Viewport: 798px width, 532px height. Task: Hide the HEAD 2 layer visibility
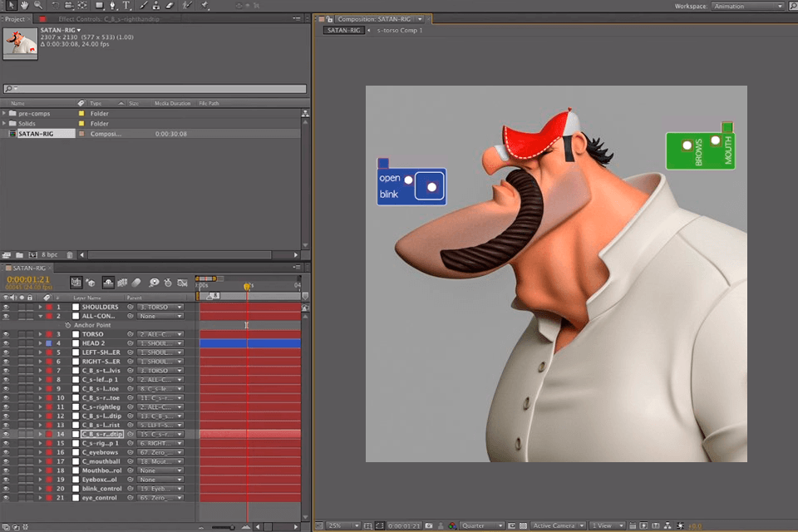click(5, 342)
